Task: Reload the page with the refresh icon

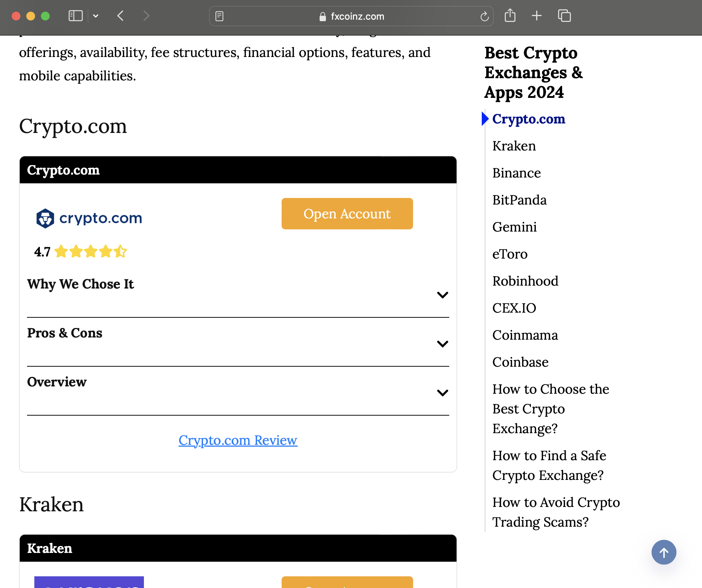Action: click(484, 16)
